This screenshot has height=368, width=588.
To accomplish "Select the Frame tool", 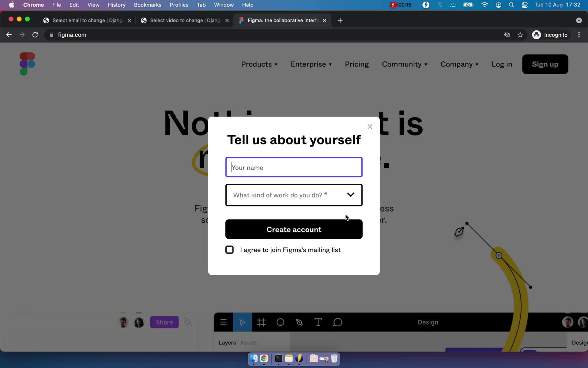I will click(261, 322).
